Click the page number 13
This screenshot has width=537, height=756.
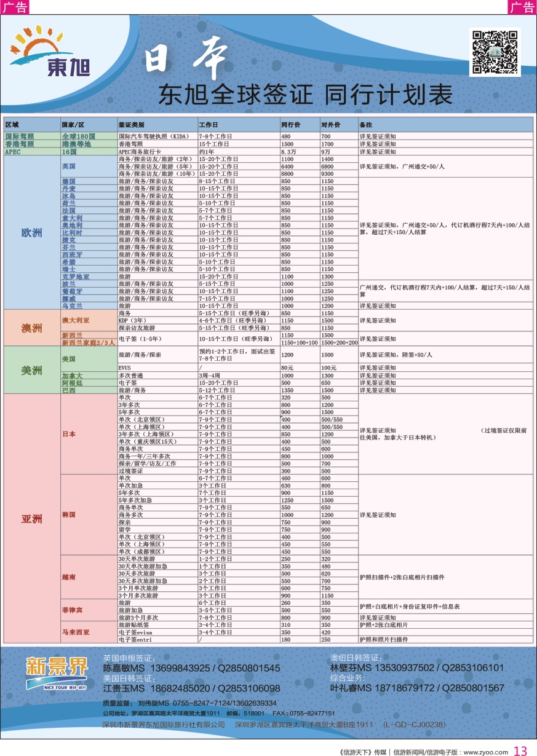(x=520, y=750)
